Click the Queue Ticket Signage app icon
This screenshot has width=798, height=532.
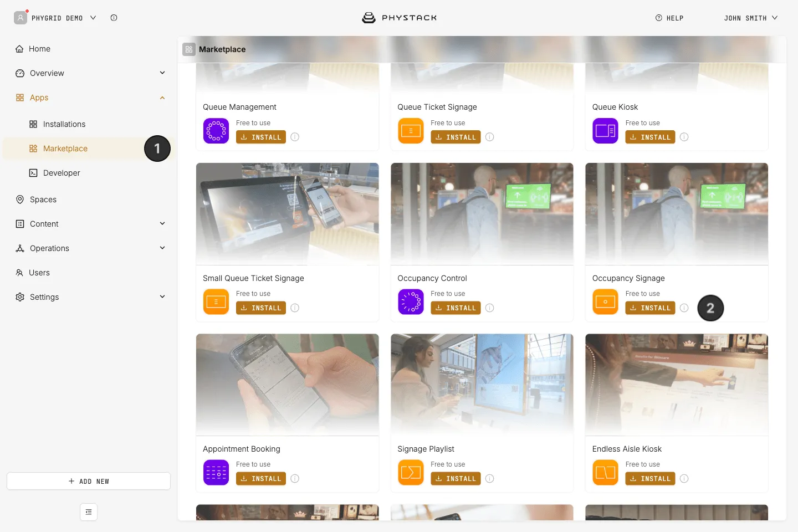point(411,131)
